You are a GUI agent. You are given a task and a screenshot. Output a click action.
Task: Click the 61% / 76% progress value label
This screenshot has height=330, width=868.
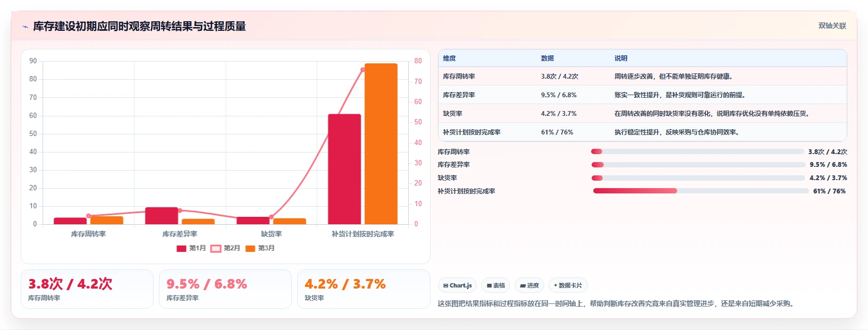(x=829, y=191)
